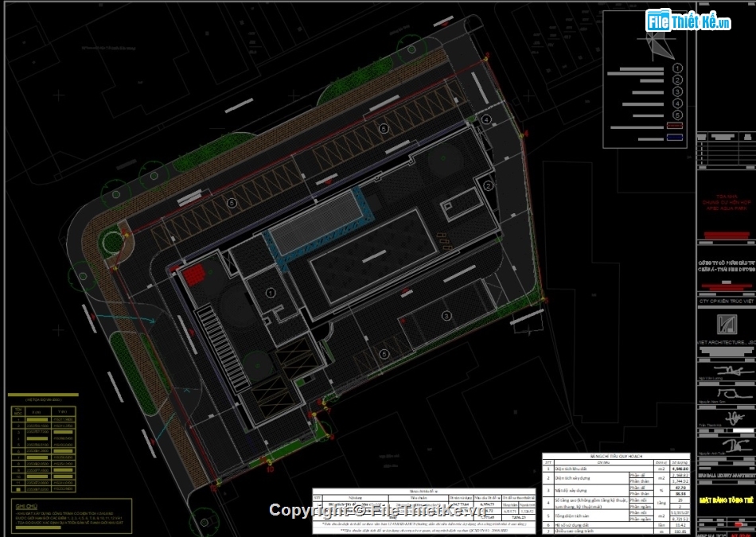
Task: Click circled marker 3 on the site plan
Action: (446, 316)
